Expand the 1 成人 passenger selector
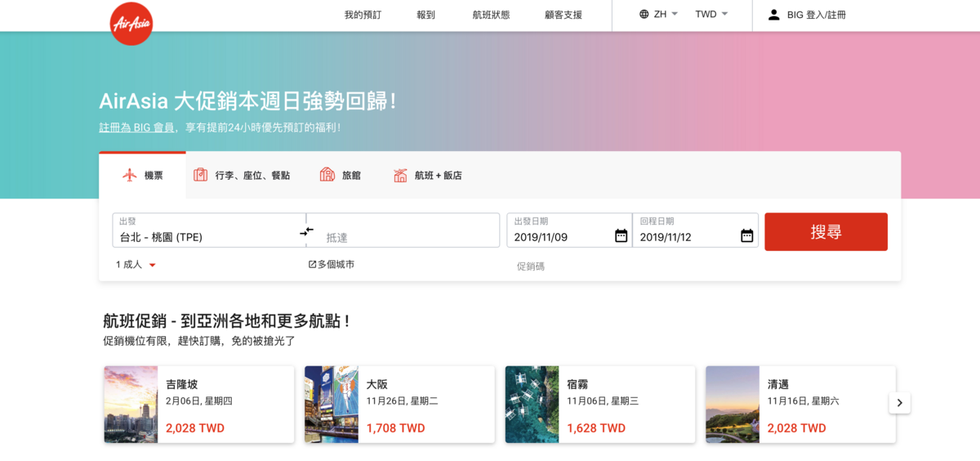Screen dimensions: 980x461 (x=136, y=265)
